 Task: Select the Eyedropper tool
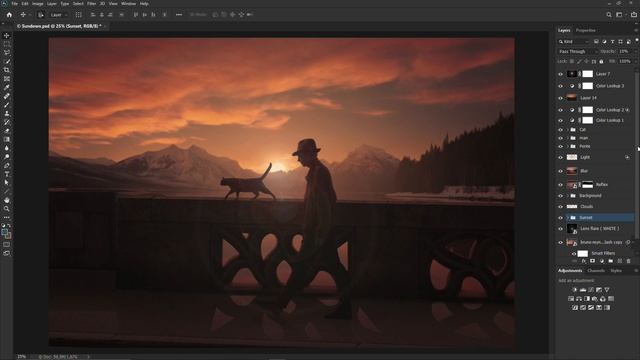[7, 87]
